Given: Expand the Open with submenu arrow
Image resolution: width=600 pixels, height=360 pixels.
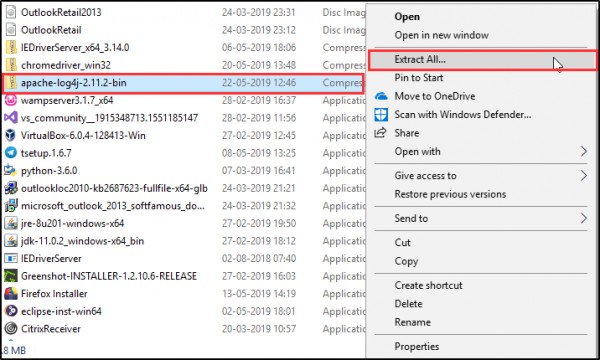Looking at the screenshot, I should [x=584, y=151].
